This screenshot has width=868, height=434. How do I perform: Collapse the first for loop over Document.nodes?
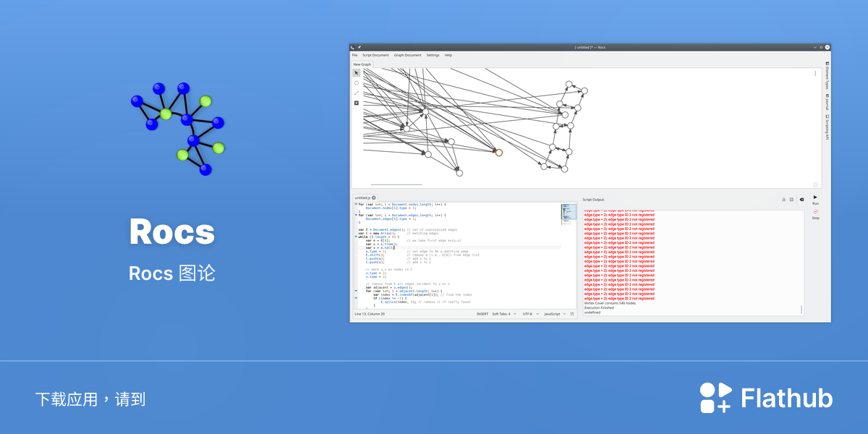[x=355, y=204]
